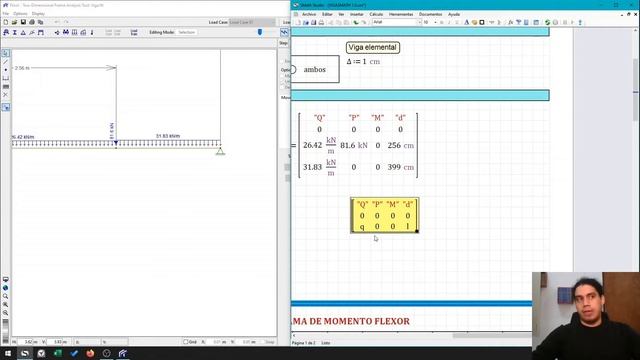640x360 pixels.
Task: Select the Ftool selection pointer tool
Action: point(5,53)
